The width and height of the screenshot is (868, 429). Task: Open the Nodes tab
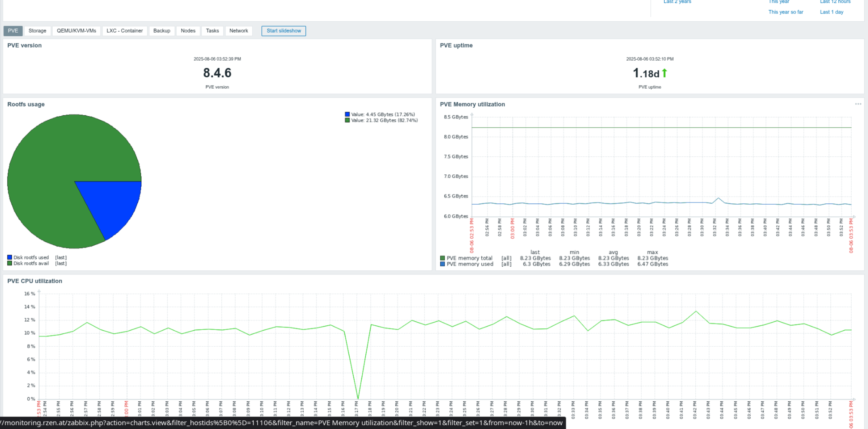(188, 31)
